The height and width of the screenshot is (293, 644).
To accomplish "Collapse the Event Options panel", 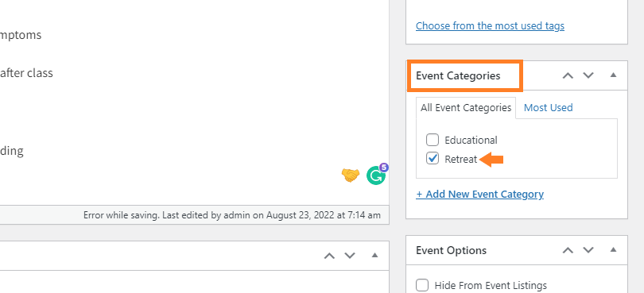I will 613,250.
